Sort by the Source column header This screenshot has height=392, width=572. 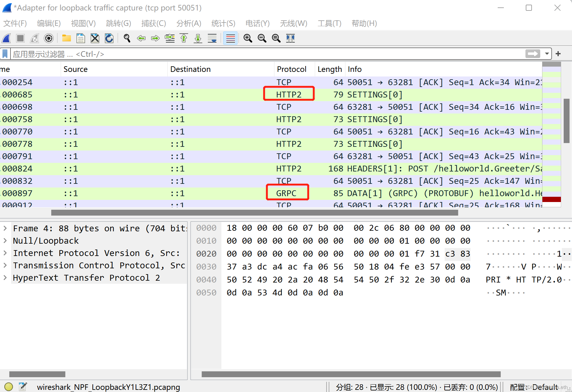tap(114, 69)
